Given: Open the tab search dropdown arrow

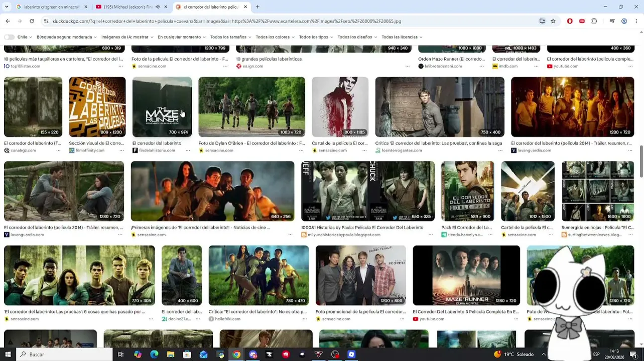Looking at the screenshot, I should (x=8, y=7).
